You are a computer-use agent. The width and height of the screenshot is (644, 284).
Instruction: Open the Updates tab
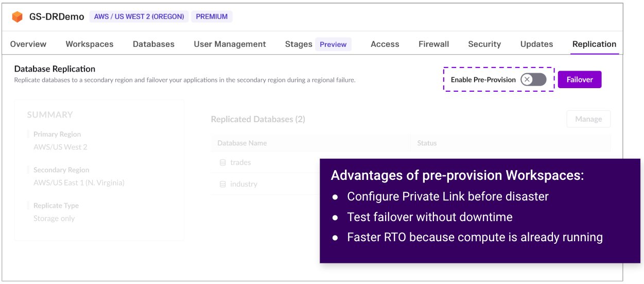pos(536,44)
